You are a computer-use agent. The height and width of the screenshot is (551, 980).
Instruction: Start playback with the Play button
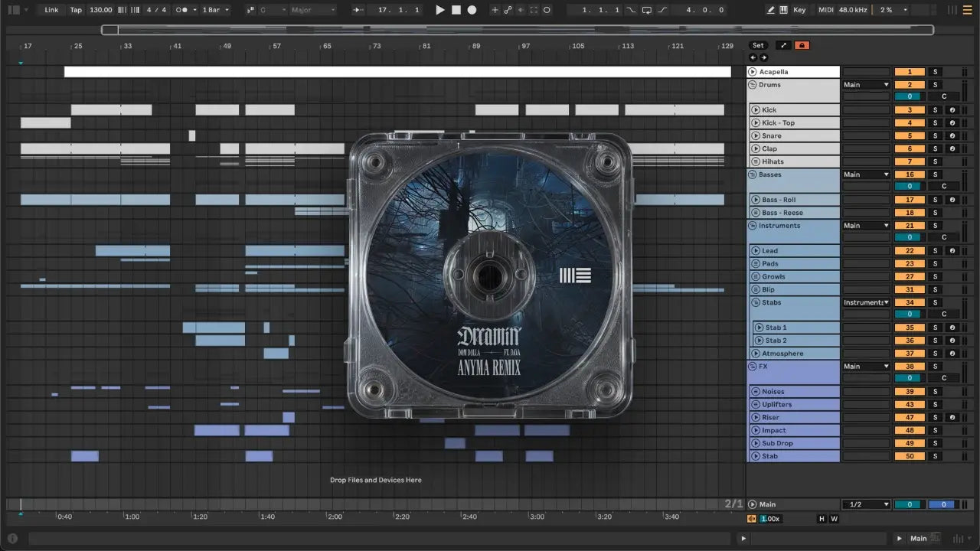439,10
